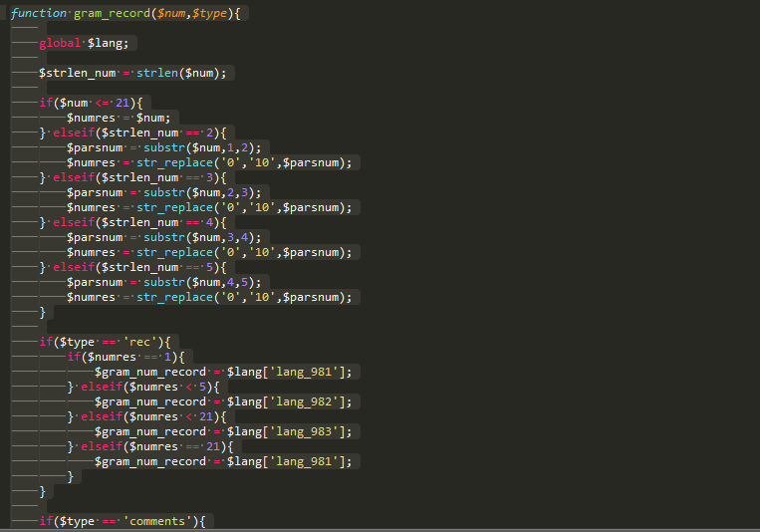Click the horizontal scrollbar at the bottom
Viewport: 760px width, 532px height.
[x=379, y=529]
